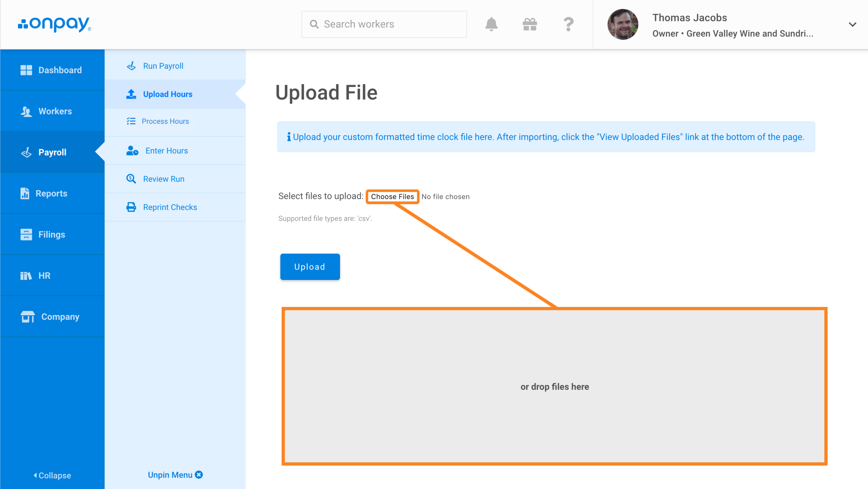This screenshot has width=868, height=489.
Task: Select Upload Hours submenu item
Action: [175, 94]
